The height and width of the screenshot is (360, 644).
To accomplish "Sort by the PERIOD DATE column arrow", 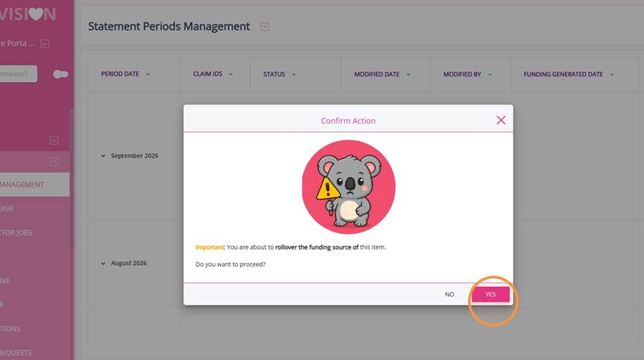I will 148,75.
